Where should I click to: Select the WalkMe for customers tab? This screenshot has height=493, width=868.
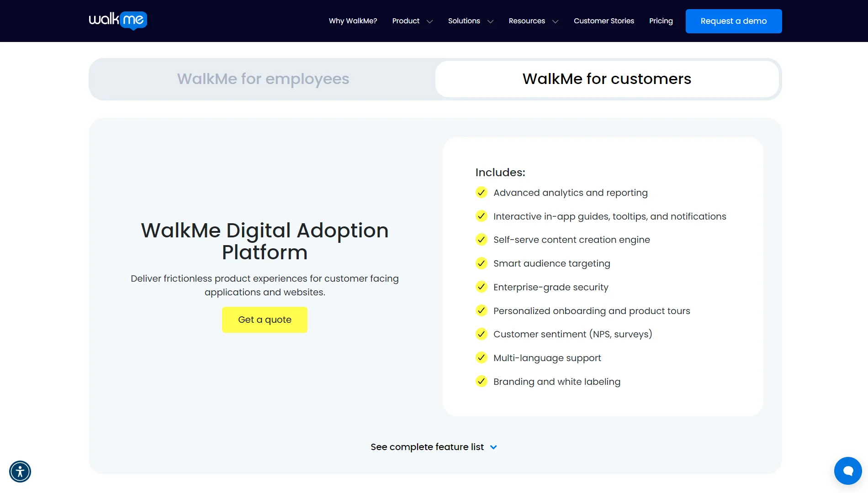[x=607, y=79]
